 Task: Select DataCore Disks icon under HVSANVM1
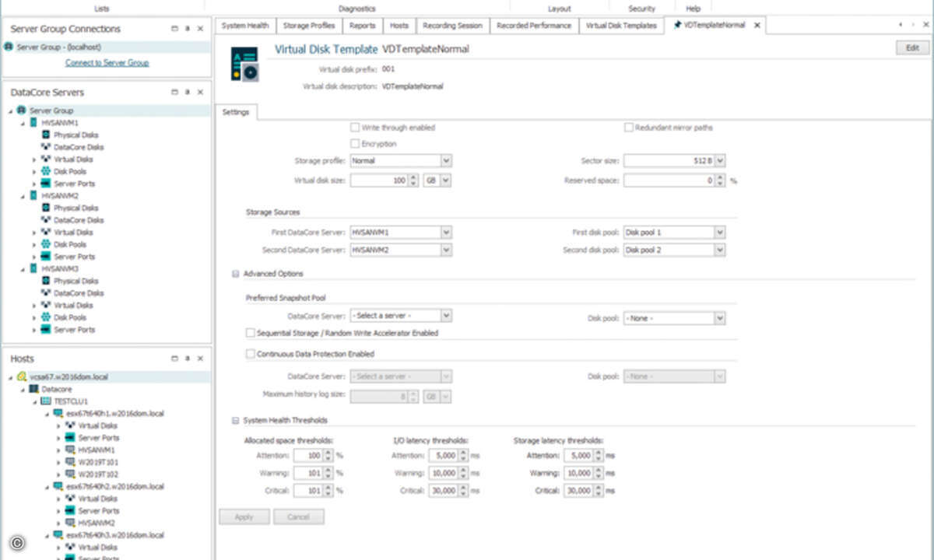click(46, 147)
